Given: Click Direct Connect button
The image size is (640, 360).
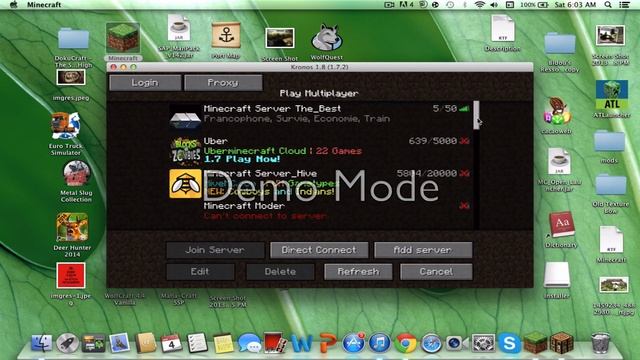Looking at the screenshot, I should (319, 250).
